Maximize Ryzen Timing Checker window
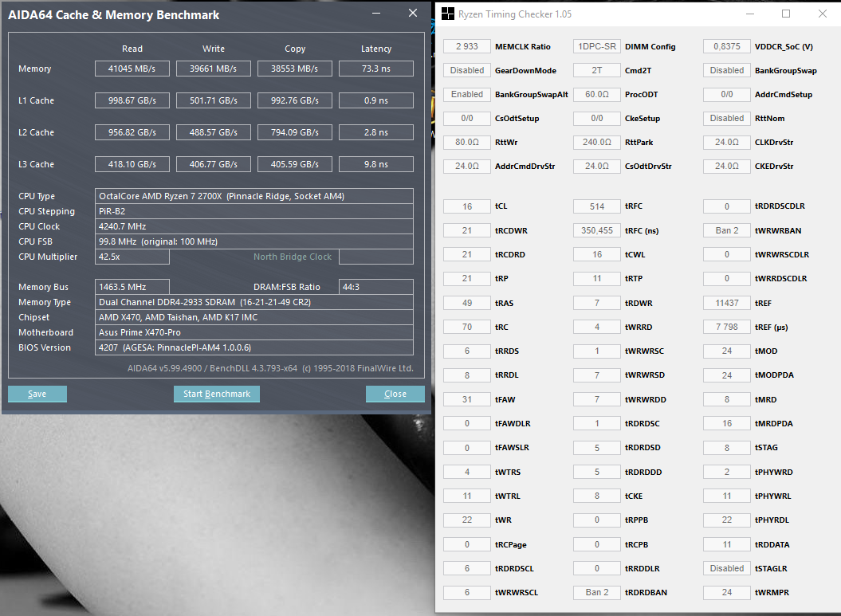 (x=786, y=14)
